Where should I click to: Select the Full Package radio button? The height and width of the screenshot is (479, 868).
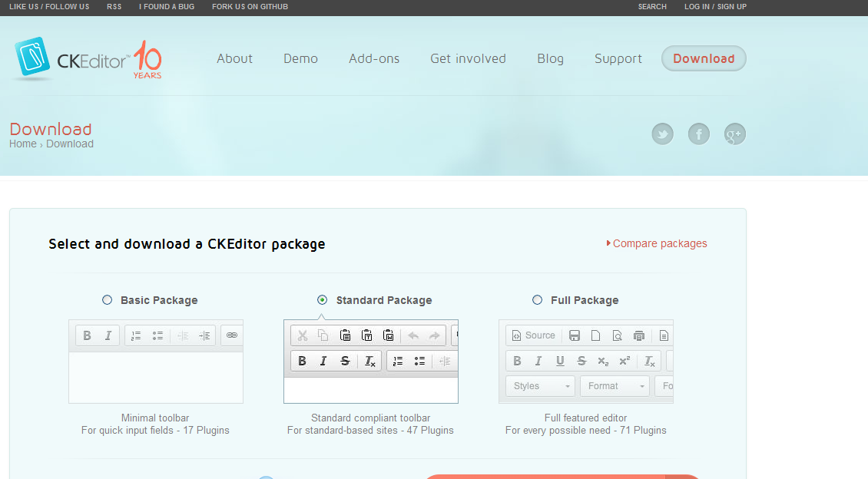pyautogui.click(x=537, y=300)
